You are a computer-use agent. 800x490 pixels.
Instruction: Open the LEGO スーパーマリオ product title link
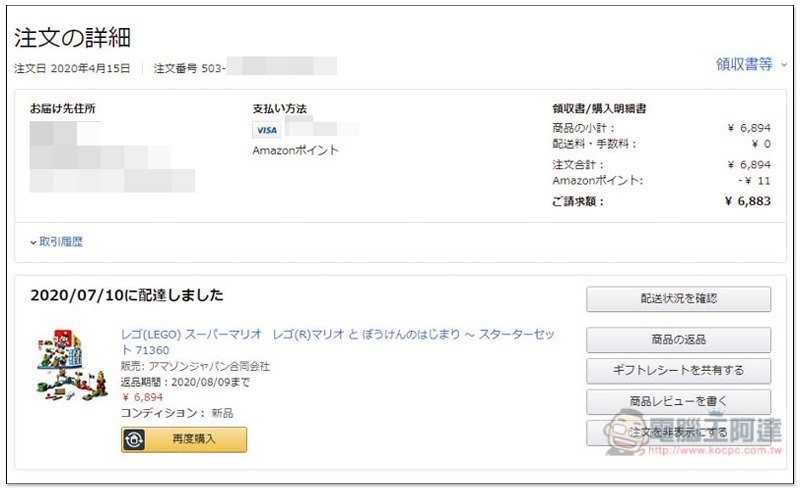[337, 342]
